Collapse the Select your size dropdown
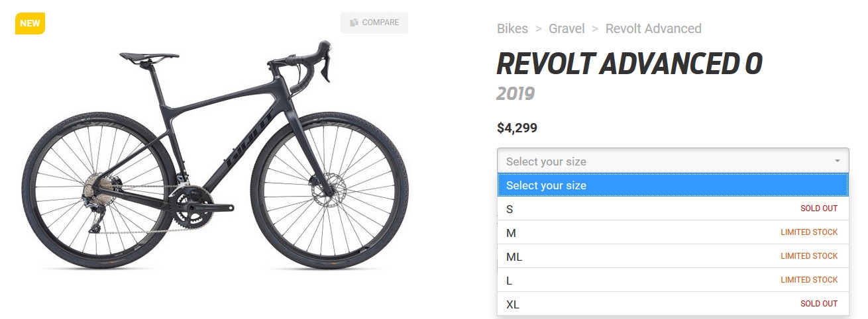This screenshot has width=868, height=319. [673, 161]
